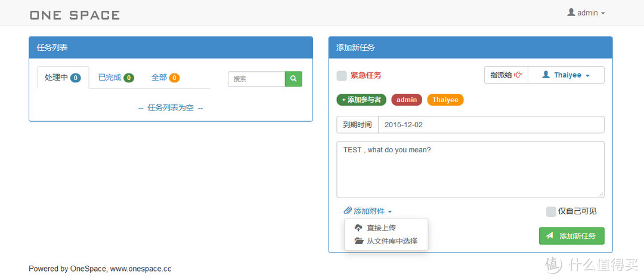Click the 到期时间 label
Screen dimensions: 644x280
[x=357, y=125]
